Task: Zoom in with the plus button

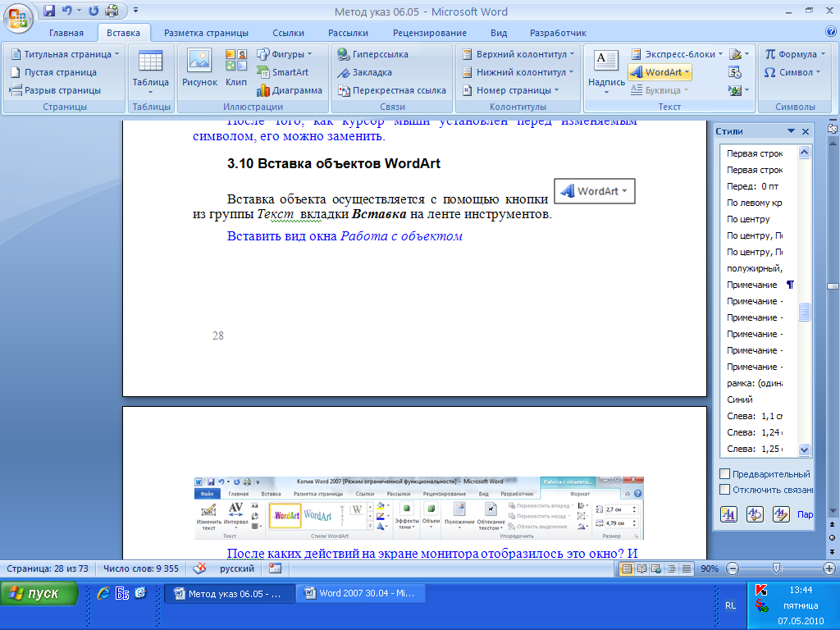Action: click(x=829, y=569)
